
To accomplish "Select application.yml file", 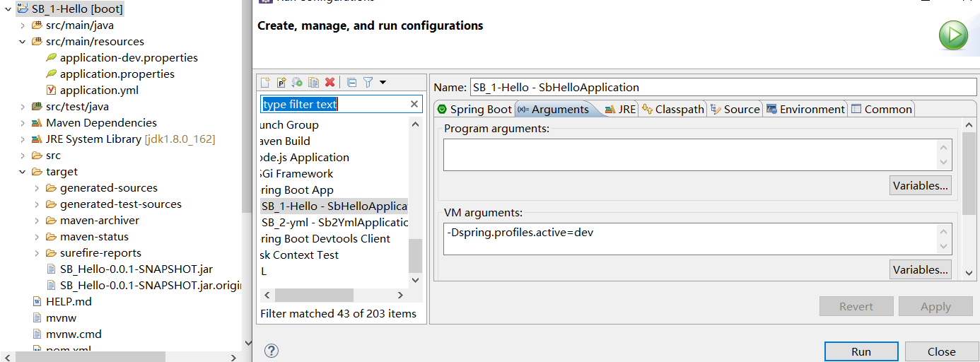I will [92, 90].
